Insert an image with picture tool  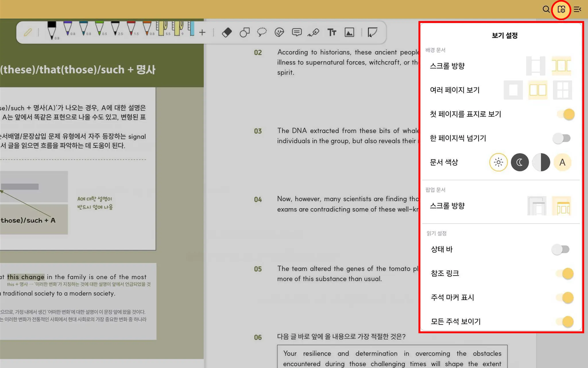click(349, 32)
